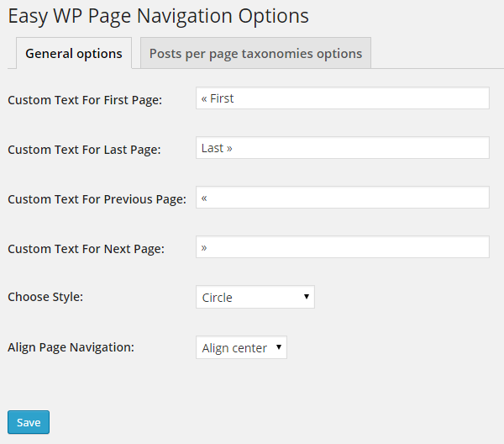This screenshot has width=504, height=444.
Task: Click the "Custom Text For Next Page:" label
Action: (x=86, y=249)
